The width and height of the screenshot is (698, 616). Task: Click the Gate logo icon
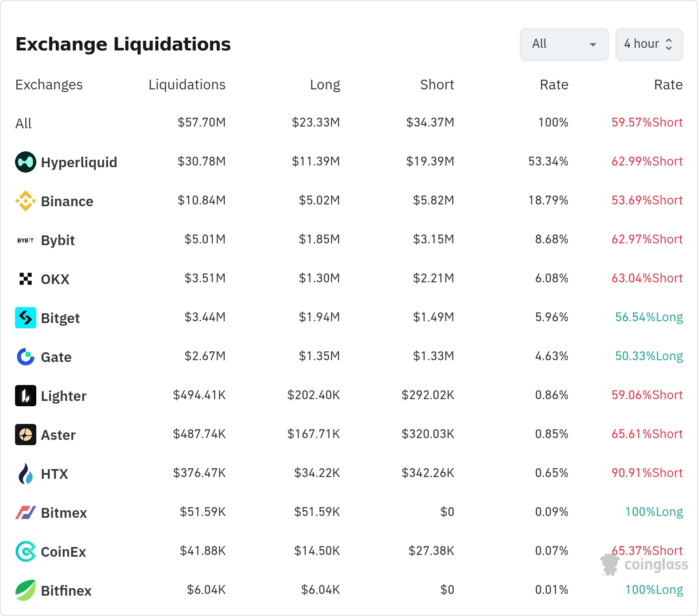pos(26,357)
